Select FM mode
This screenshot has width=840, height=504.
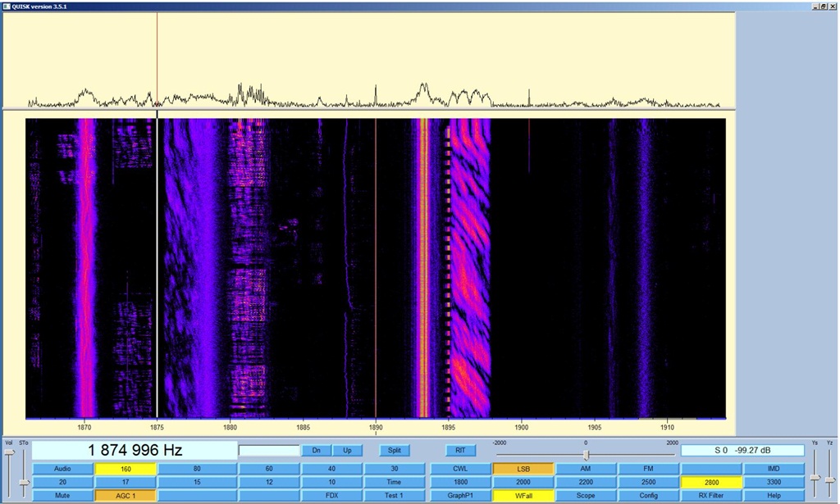tap(648, 469)
